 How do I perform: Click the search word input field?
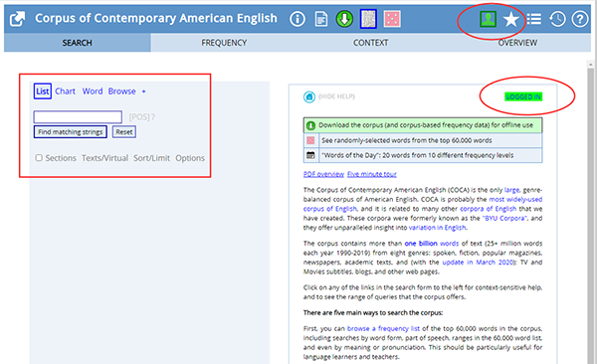coord(78,117)
